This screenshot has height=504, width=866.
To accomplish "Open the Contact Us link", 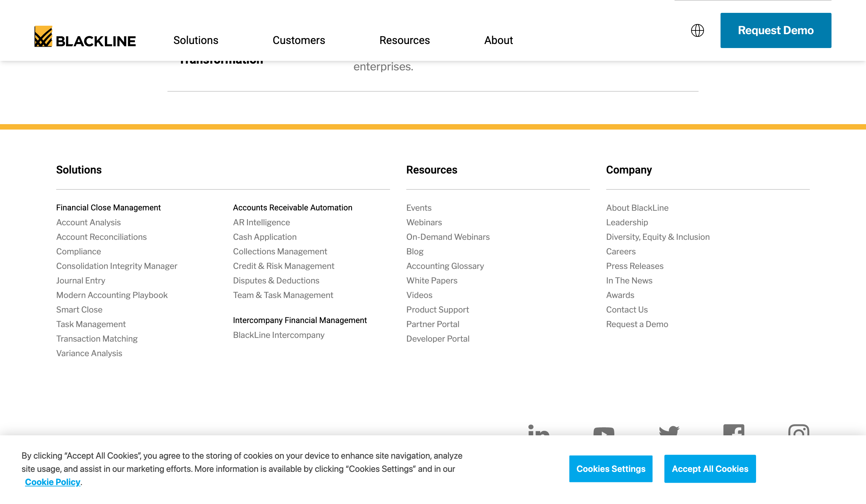I will coord(626,310).
